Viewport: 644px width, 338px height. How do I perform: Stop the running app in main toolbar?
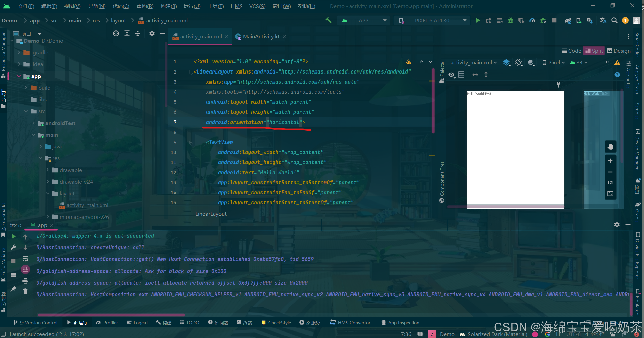click(554, 20)
